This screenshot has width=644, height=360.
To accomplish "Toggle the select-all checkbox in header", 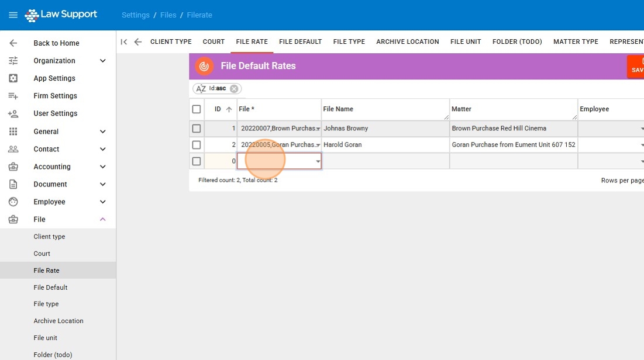I will (197, 109).
